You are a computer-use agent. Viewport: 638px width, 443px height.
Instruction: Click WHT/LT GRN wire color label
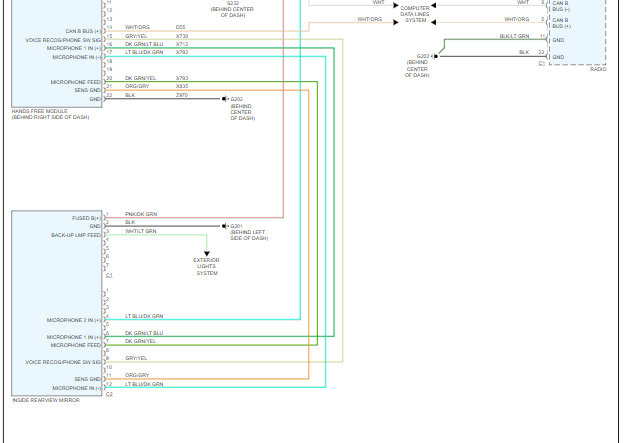(140, 231)
